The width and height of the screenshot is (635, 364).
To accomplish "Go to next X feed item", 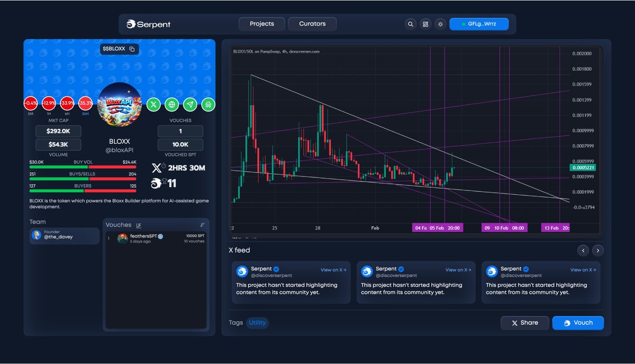I will (598, 251).
